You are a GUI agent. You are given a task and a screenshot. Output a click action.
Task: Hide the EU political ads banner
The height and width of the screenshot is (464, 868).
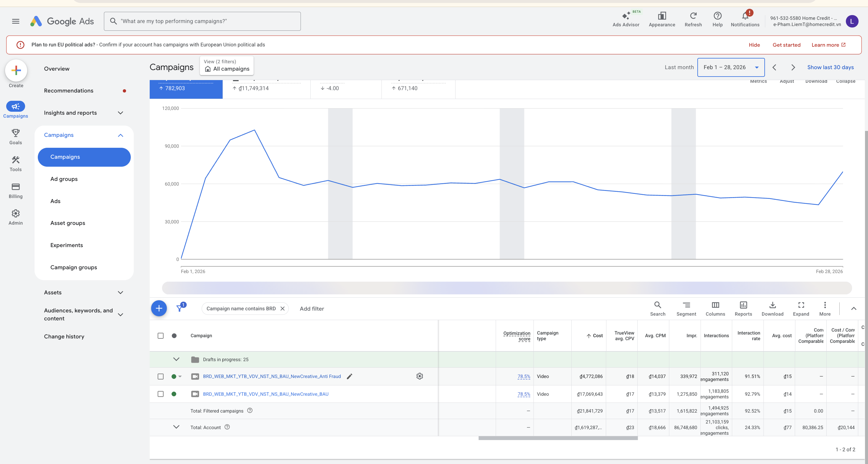click(x=754, y=45)
